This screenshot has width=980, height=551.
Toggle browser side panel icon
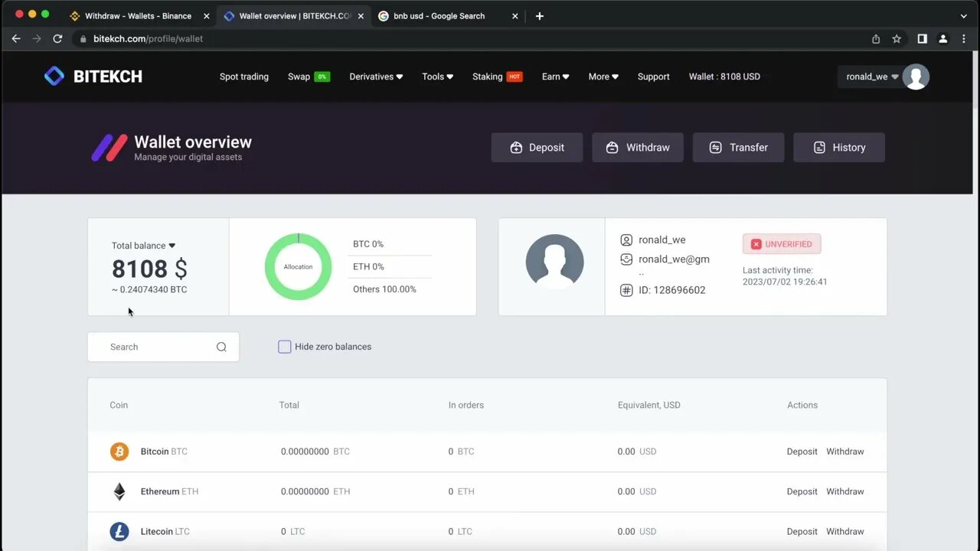pos(923,38)
